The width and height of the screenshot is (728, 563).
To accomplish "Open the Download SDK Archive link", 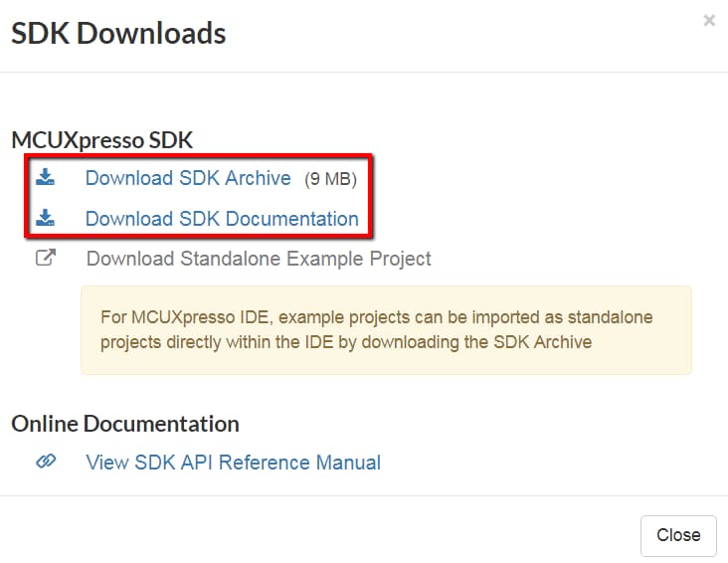I will pos(188,179).
